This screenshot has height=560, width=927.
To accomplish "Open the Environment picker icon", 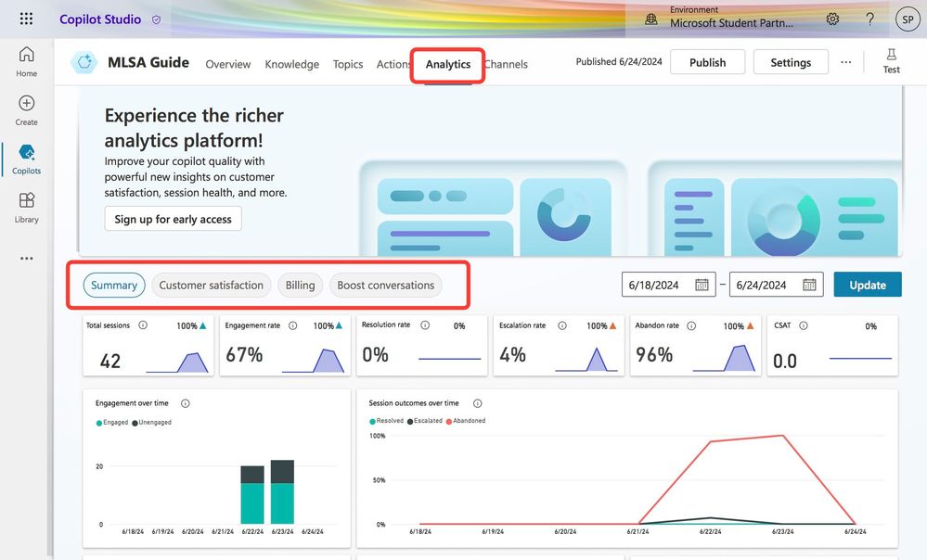I will (x=650, y=19).
